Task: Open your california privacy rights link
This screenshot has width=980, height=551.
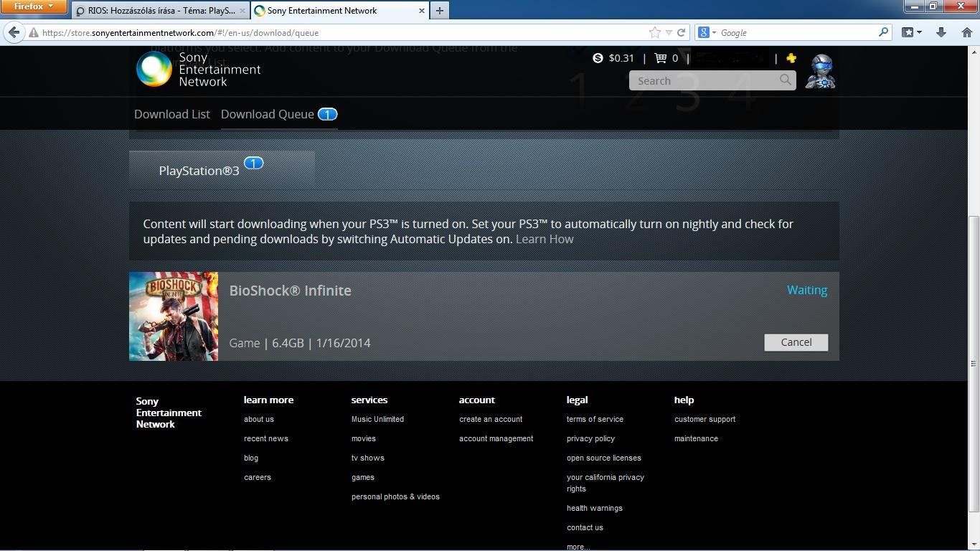Action: (x=606, y=483)
